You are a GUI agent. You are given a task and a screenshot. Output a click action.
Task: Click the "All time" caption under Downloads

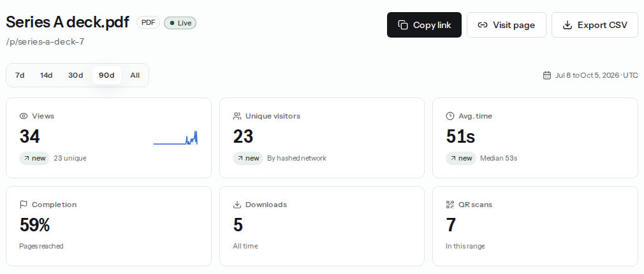(x=245, y=246)
